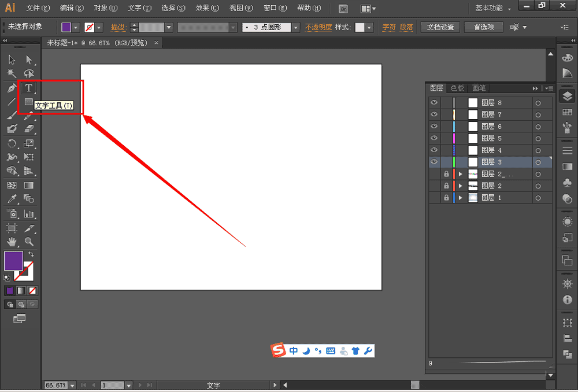Open the 基本功能 workspace switcher
The width and height of the screenshot is (578, 392).
[492, 8]
